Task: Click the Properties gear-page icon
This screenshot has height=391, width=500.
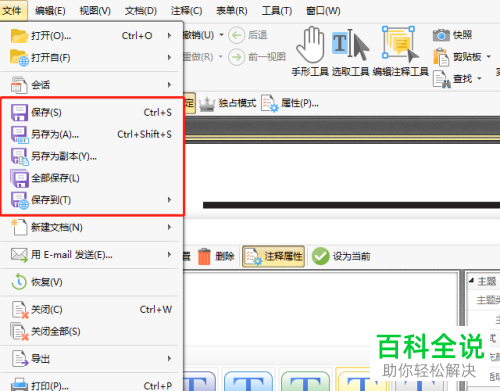Action: [x=269, y=103]
